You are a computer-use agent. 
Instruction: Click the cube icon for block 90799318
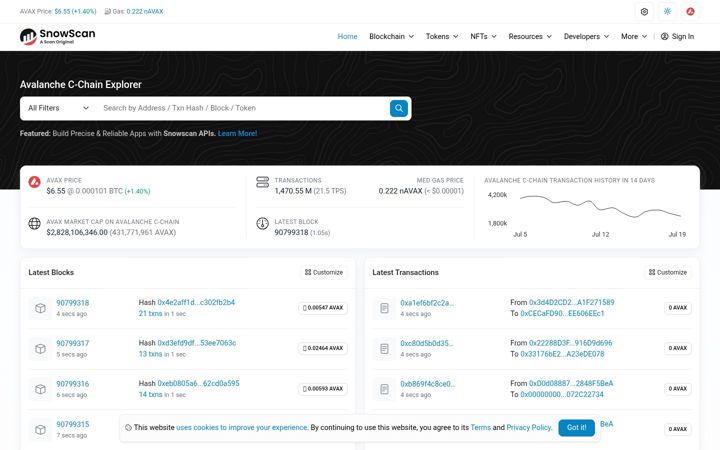[x=40, y=308]
